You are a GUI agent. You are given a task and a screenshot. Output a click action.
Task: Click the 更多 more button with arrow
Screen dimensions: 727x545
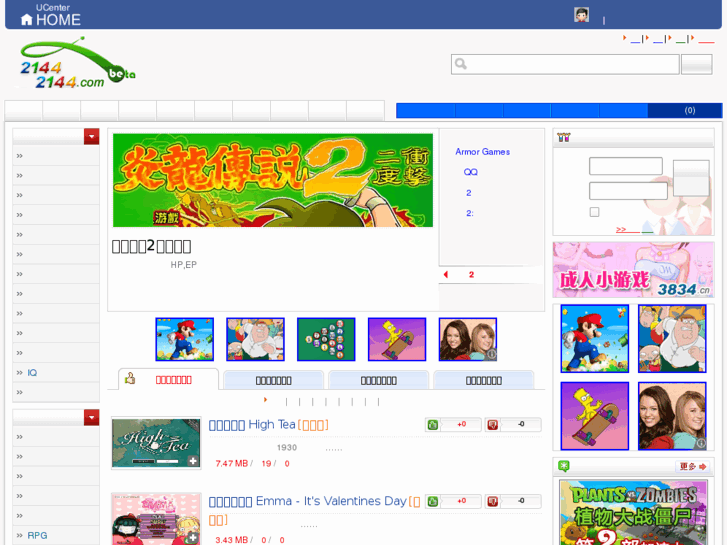(693, 466)
